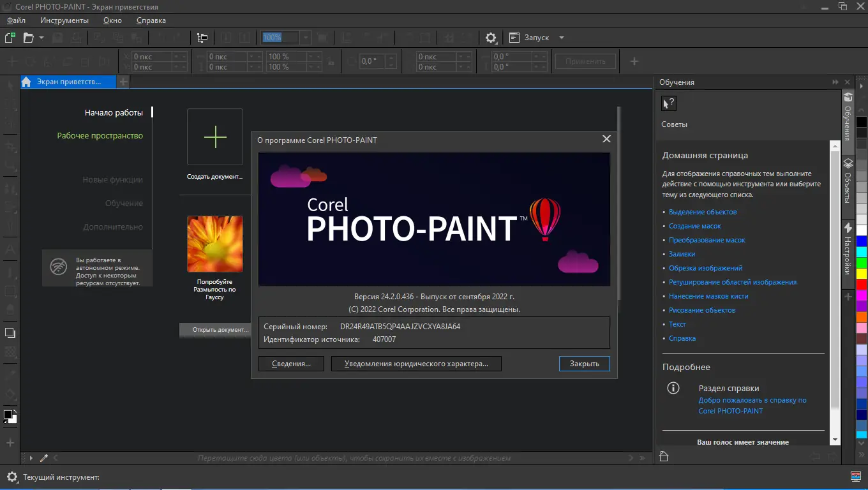
Task: Click the eyedropper icon in image palette bar
Action: pyautogui.click(x=44, y=457)
